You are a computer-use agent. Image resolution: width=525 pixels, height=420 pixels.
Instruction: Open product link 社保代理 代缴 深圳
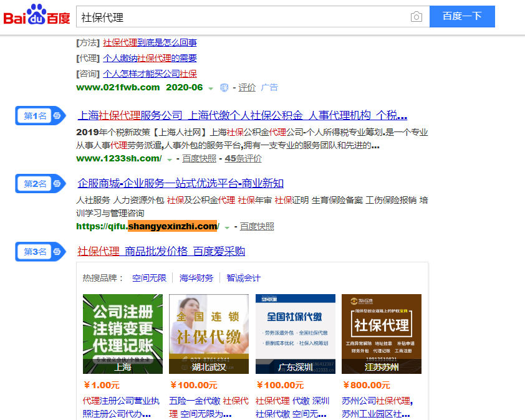(x=292, y=408)
